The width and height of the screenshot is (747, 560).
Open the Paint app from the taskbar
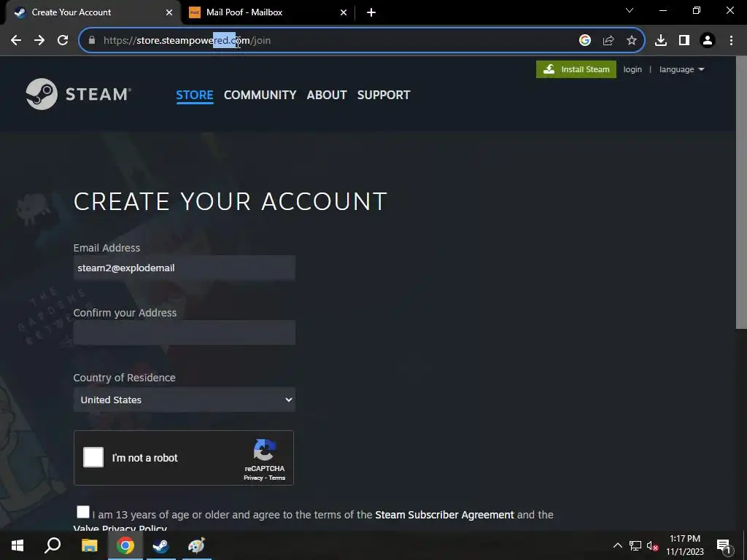pyautogui.click(x=196, y=545)
